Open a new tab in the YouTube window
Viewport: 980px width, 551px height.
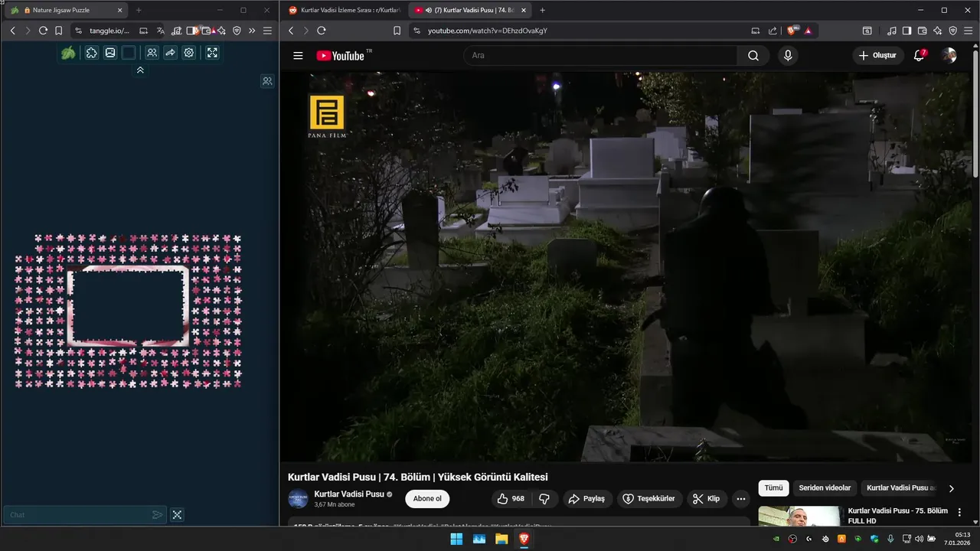(x=542, y=10)
